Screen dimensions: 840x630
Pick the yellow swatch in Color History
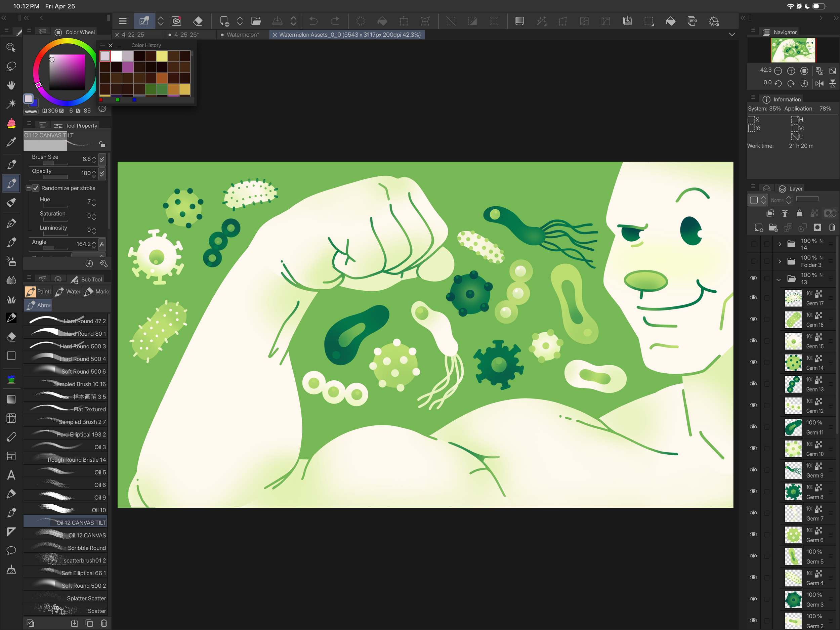162,56
